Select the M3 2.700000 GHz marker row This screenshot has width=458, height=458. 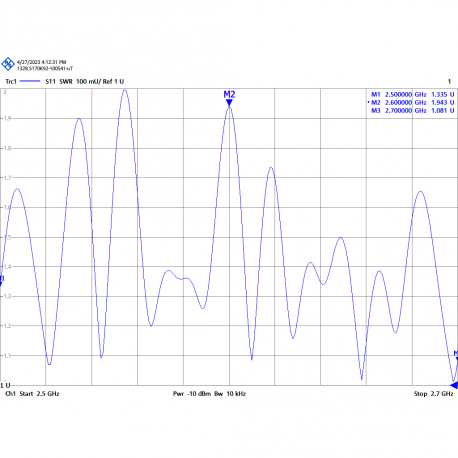point(413,111)
